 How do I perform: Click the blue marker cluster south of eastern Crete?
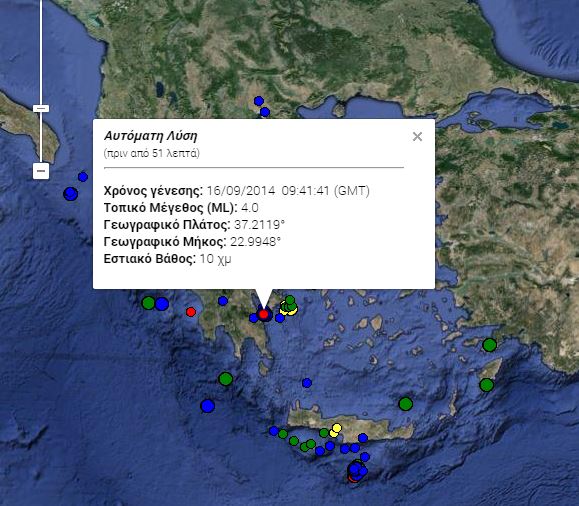[356, 470]
